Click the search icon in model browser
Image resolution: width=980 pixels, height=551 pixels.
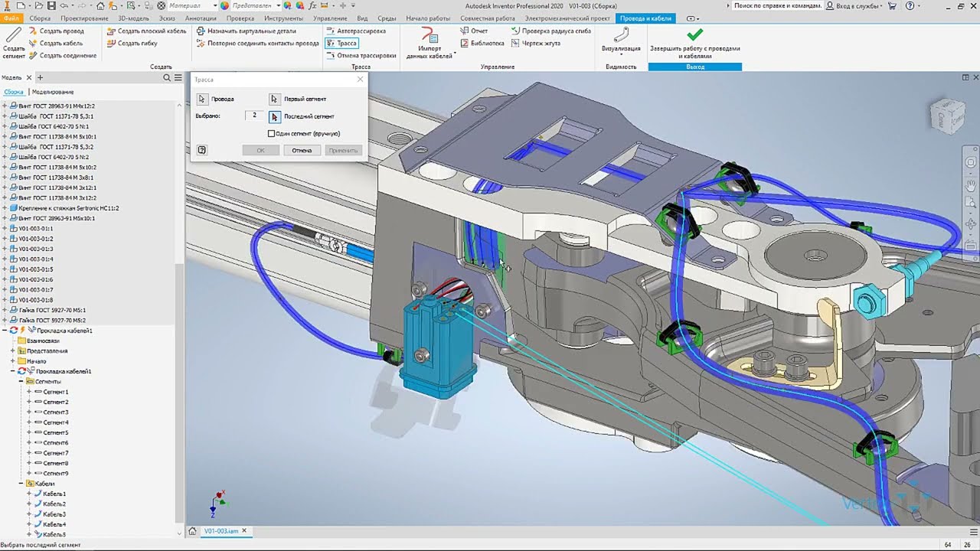coord(167,78)
